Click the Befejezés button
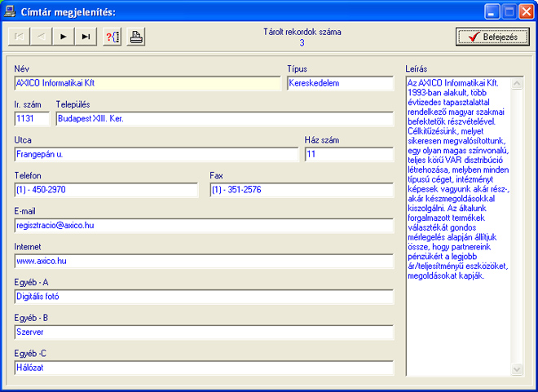 (x=492, y=37)
